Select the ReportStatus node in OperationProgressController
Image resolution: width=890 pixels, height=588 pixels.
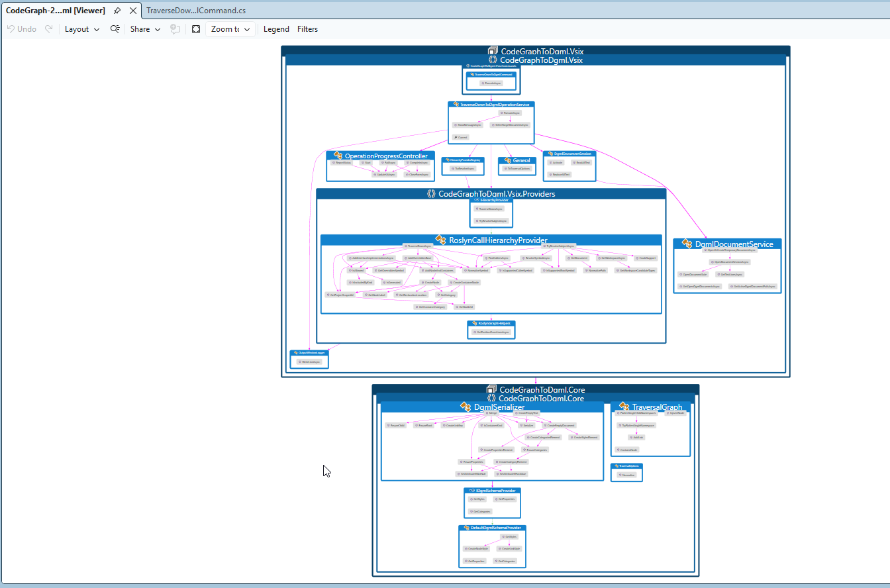pos(341,162)
